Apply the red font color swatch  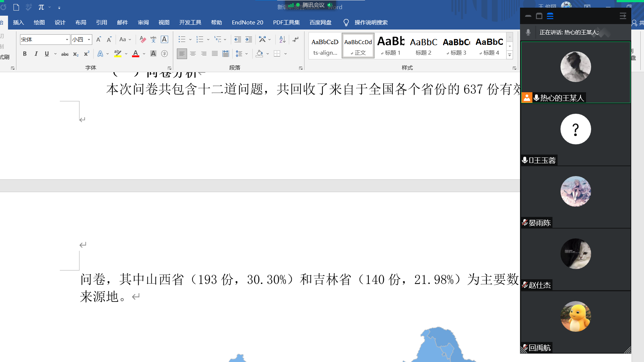point(136,54)
